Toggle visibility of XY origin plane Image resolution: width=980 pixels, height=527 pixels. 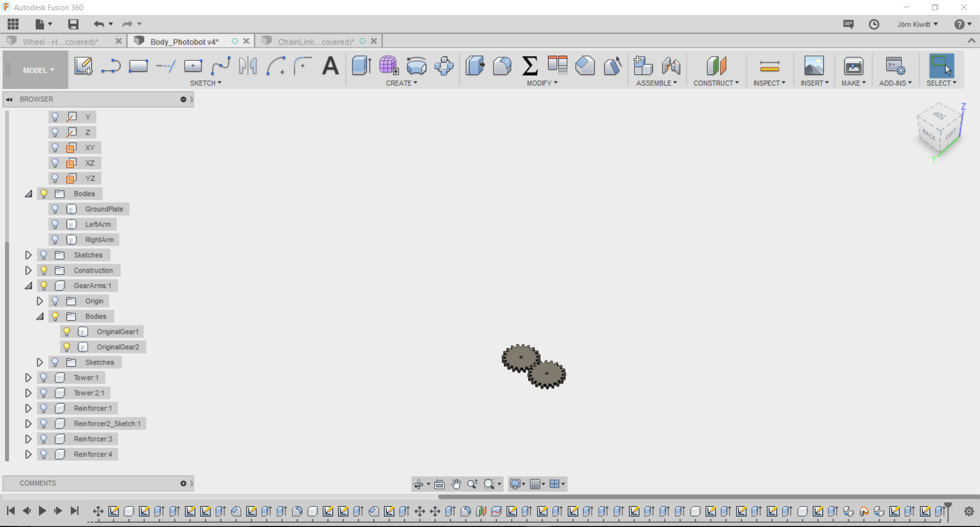[x=55, y=148]
